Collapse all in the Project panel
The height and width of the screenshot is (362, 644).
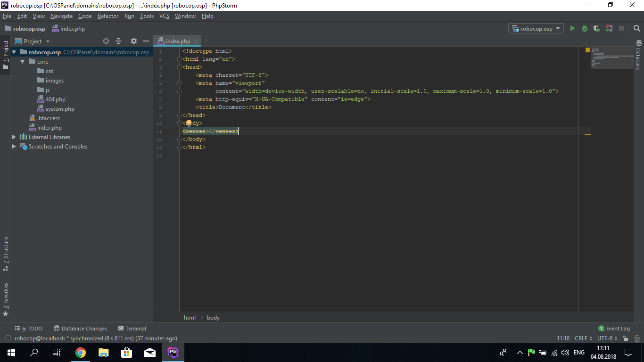[x=118, y=41]
